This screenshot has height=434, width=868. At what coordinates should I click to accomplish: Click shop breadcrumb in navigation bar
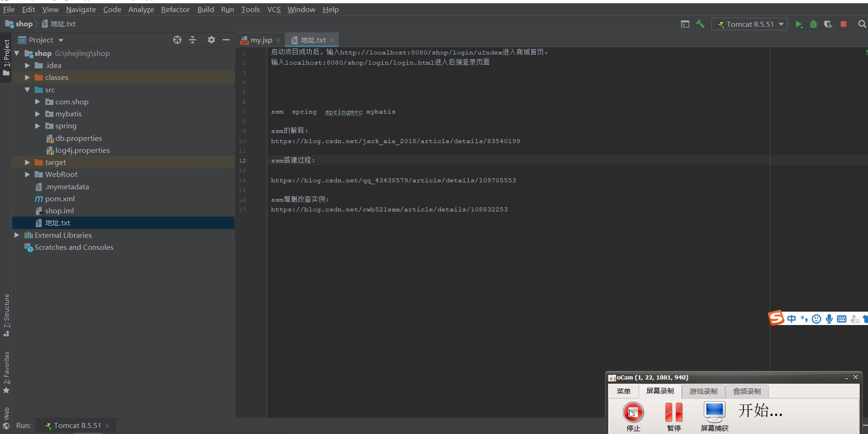pos(19,24)
